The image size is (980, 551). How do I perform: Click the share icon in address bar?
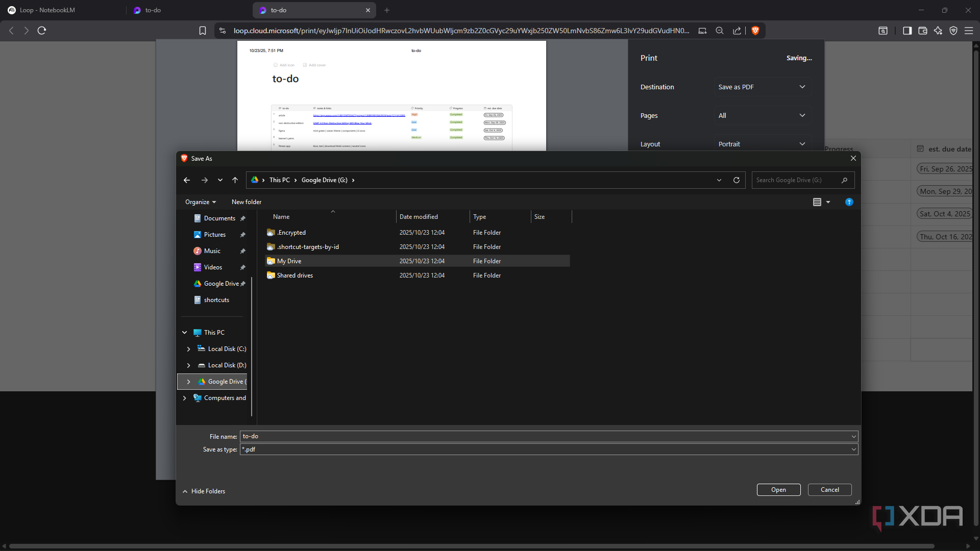pyautogui.click(x=737, y=31)
